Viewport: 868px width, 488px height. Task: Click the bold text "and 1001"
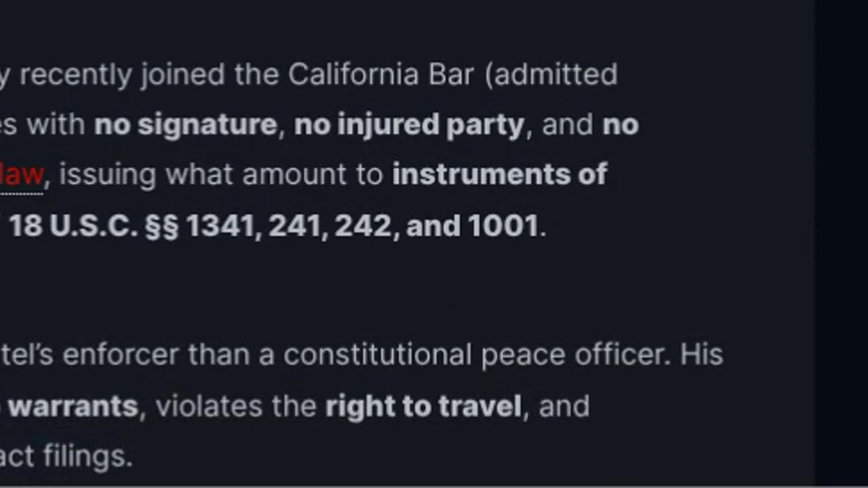pyautogui.click(x=472, y=226)
